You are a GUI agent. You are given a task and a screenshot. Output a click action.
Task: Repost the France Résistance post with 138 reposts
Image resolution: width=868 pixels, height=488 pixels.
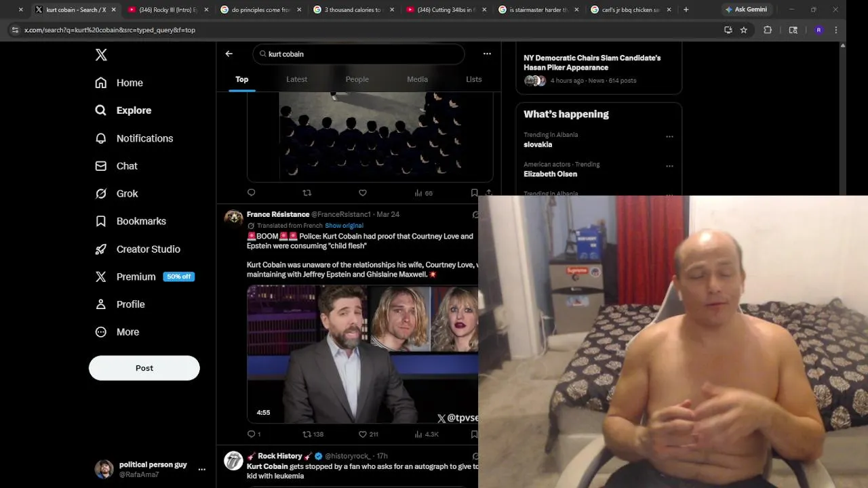click(x=313, y=434)
